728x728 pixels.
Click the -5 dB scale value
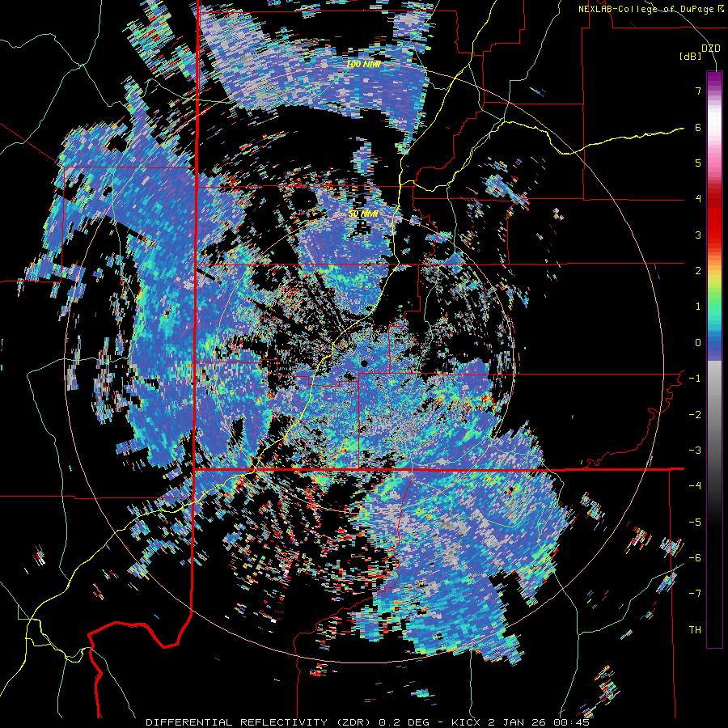695,522
